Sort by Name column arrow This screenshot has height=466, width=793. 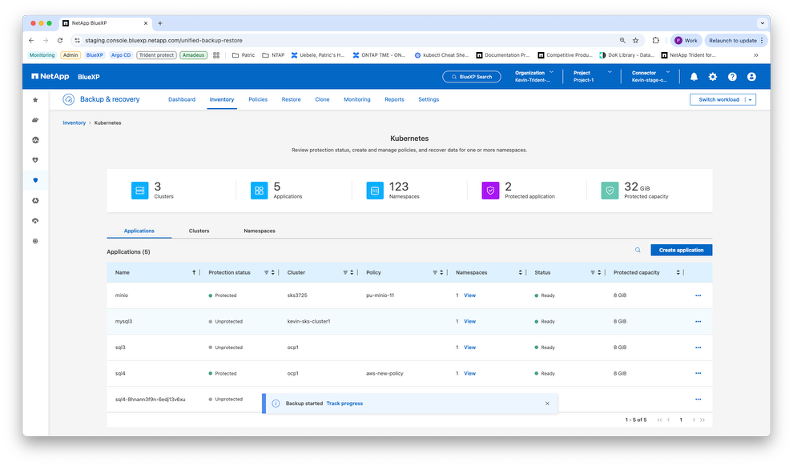(194, 273)
